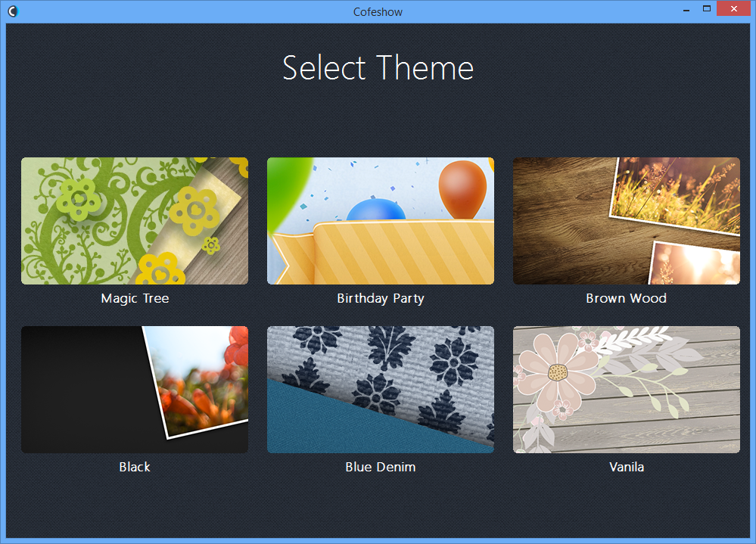Click the Cofeshow title bar text
The height and width of the screenshot is (544, 756).
point(378,11)
